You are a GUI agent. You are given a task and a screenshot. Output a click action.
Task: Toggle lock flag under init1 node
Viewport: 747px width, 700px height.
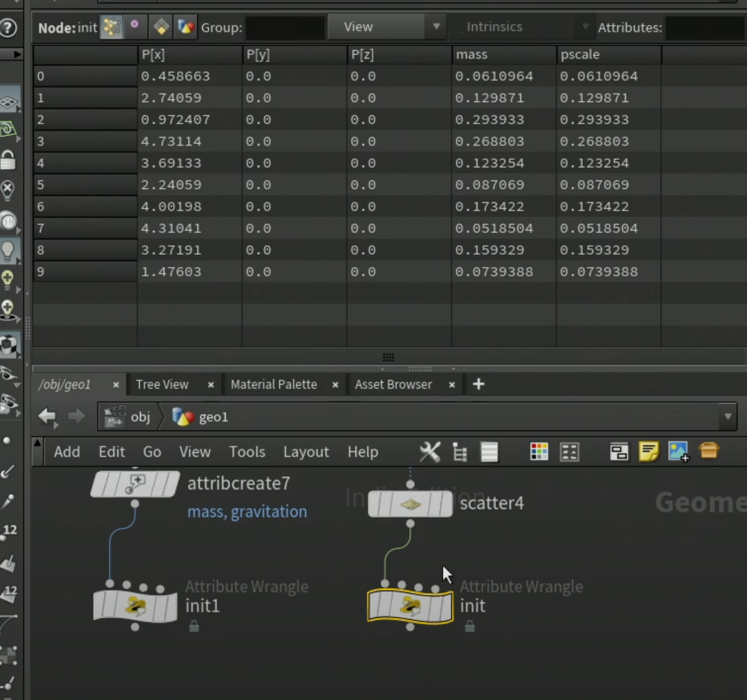pos(194,627)
